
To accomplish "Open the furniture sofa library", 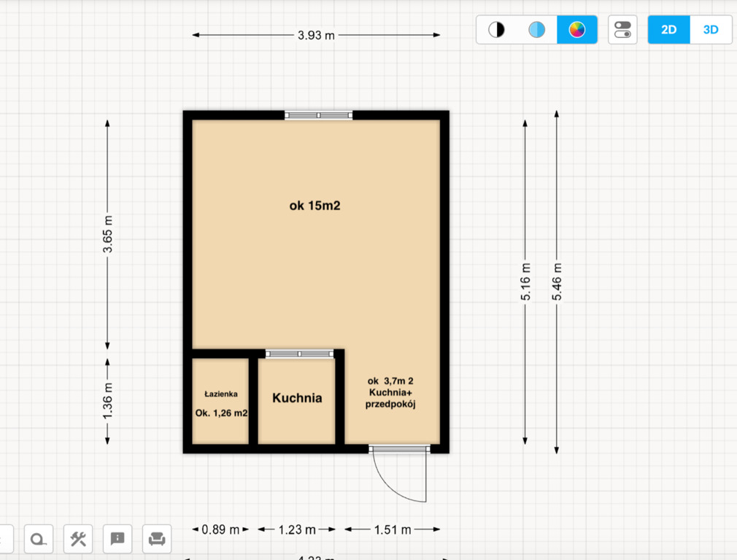I will point(157,540).
